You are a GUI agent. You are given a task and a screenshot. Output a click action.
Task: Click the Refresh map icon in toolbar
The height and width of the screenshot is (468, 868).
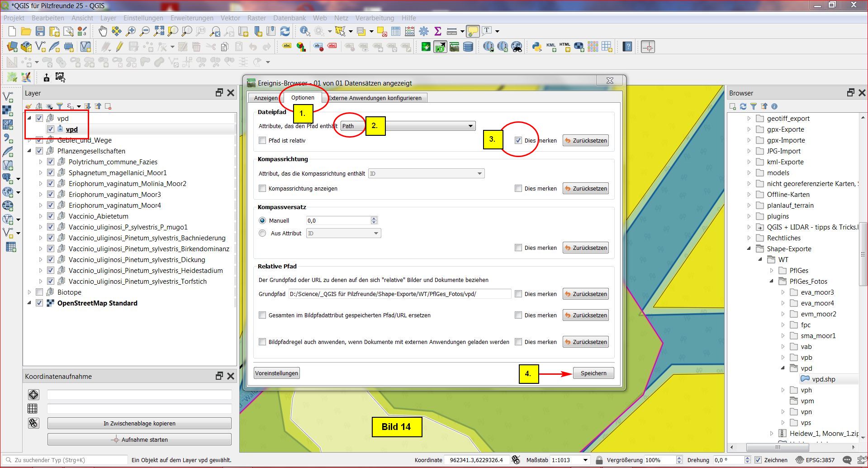point(285,31)
